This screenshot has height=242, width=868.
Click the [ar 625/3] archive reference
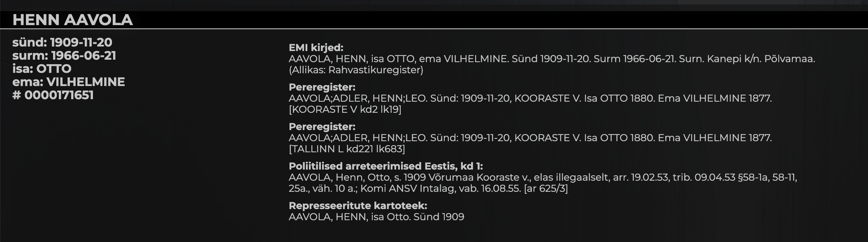(546, 188)
